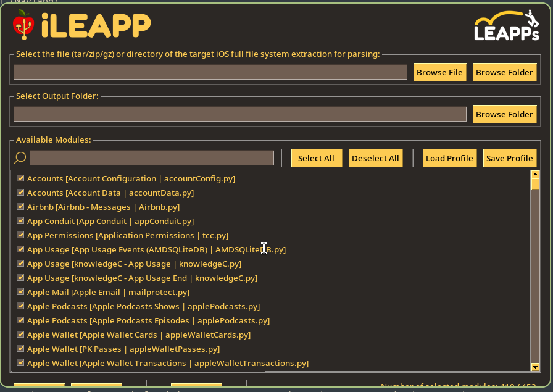The image size is (553, 392).
Task: Toggle Apple Email mailprotect.py checkbox
Action: (21, 292)
